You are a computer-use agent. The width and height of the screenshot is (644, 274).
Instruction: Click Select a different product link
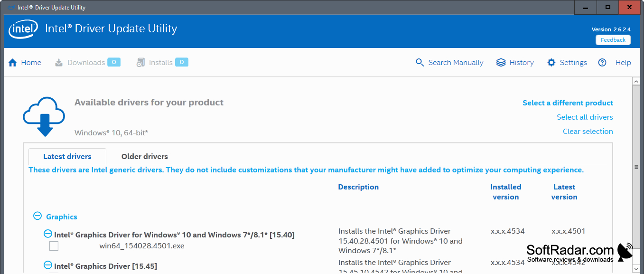(568, 103)
